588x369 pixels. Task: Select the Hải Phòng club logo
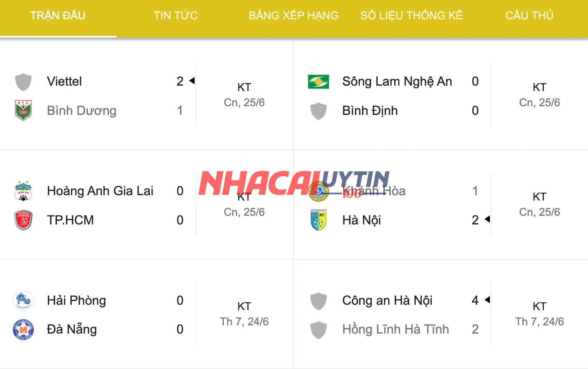[x=23, y=300]
